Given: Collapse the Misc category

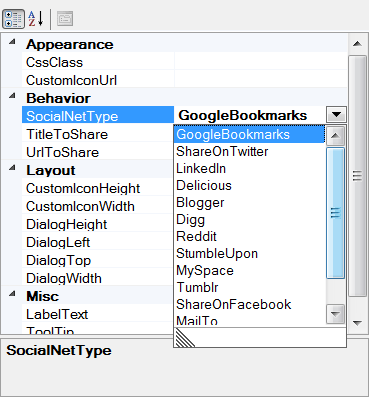Looking at the screenshot, I should click(x=12, y=294).
